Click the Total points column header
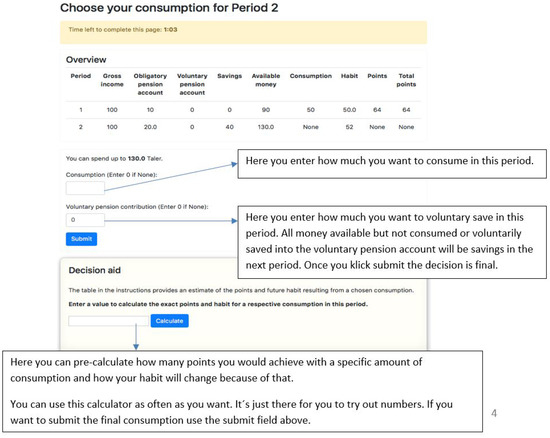The height and width of the screenshot is (438, 550). (x=406, y=80)
